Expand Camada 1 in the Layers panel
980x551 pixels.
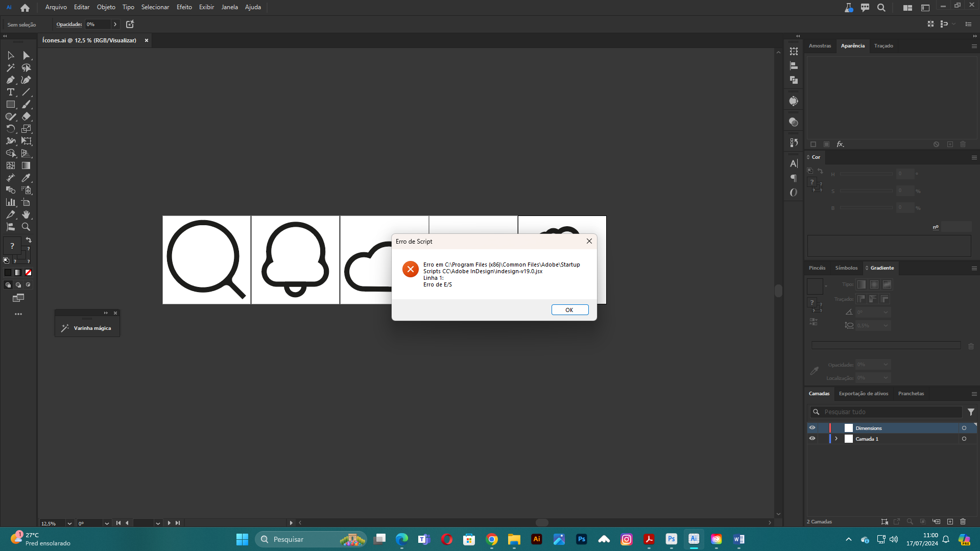pos(836,438)
